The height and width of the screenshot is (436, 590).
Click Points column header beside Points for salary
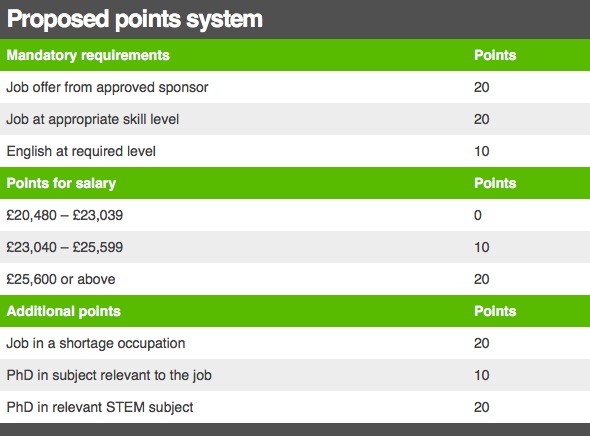click(x=495, y=183)
